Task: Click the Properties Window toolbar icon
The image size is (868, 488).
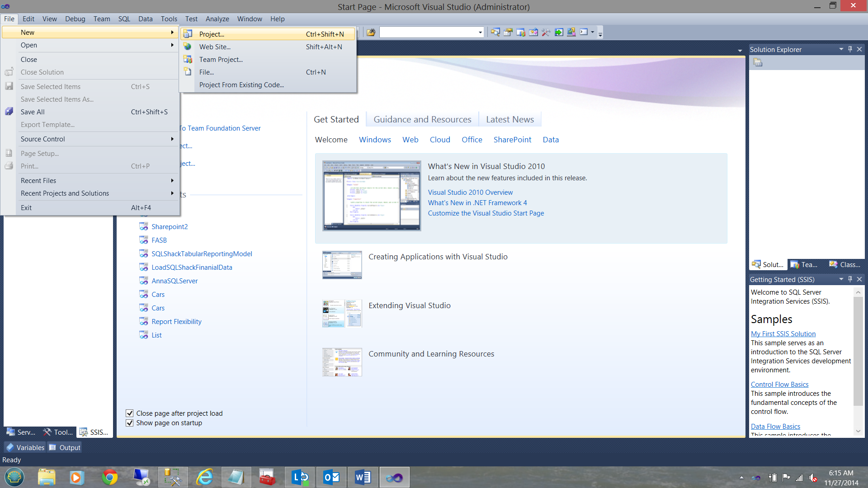Action: (508, 32)
